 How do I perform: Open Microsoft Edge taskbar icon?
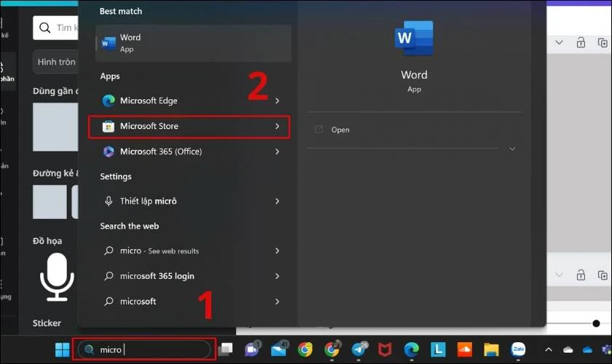click(x=412, y=350)
